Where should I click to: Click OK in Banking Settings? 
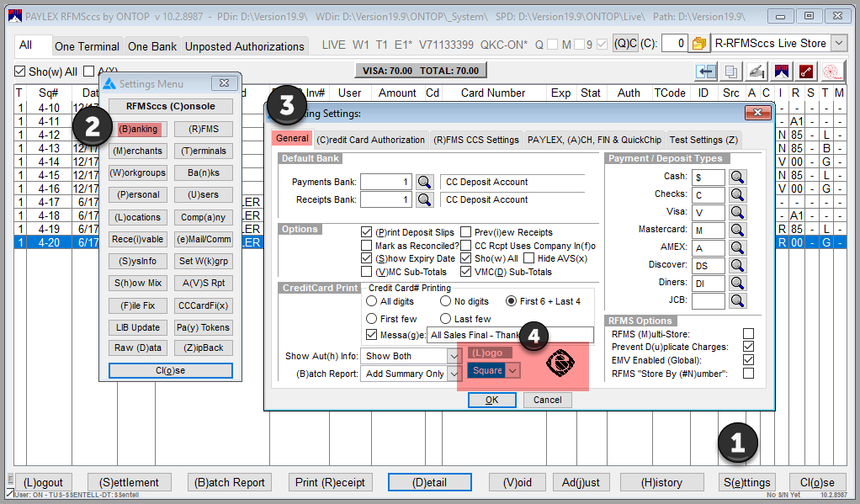tap(492, 400)
